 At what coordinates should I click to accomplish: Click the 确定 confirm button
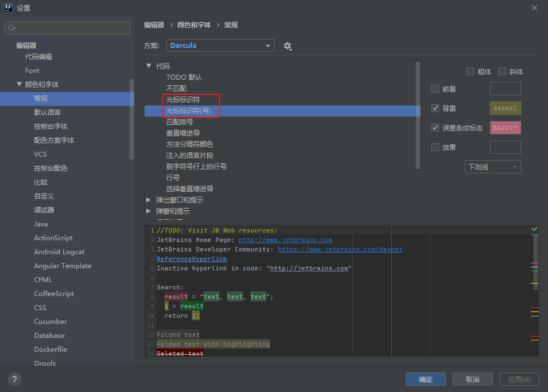(425, 379)
